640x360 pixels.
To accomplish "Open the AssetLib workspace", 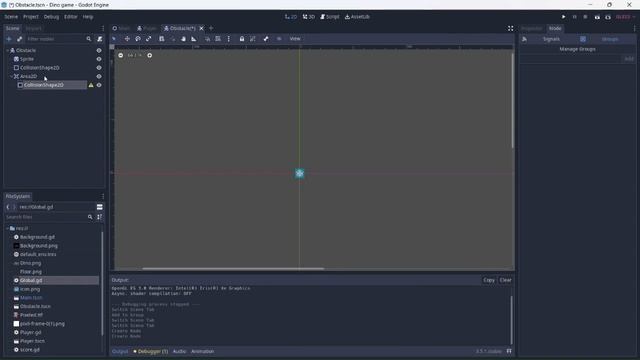I will (x=357, y=17).
